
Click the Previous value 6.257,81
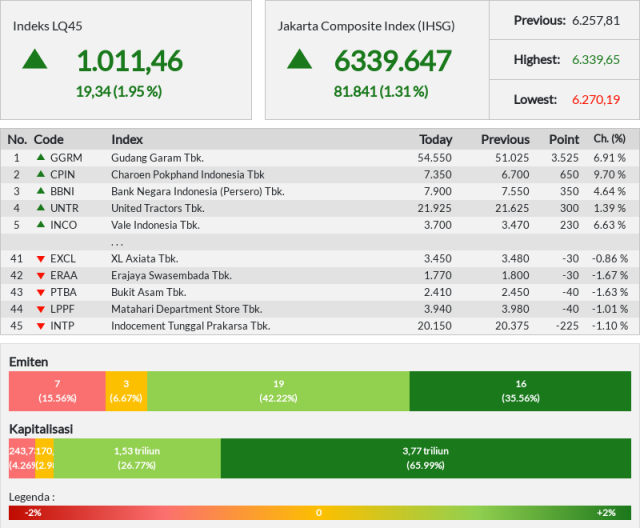coord(596,20)
